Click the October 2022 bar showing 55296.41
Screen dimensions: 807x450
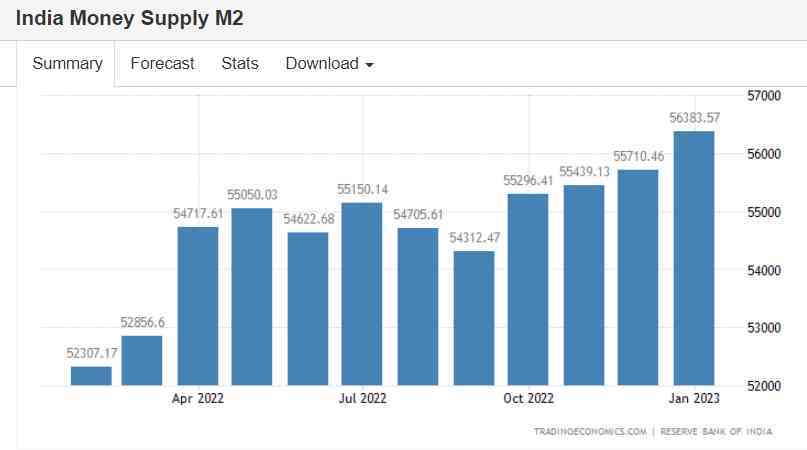tap(528, 289)
